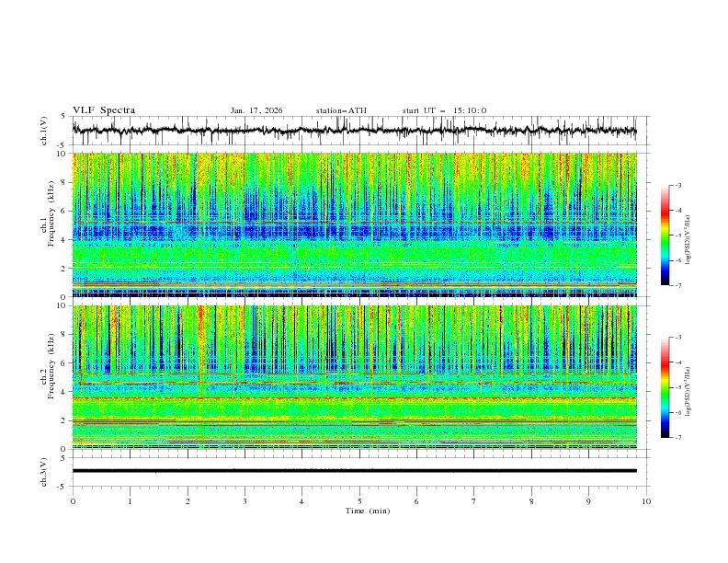Click the station=ATH label
The image size is (728, 563).
pos(341,110)
